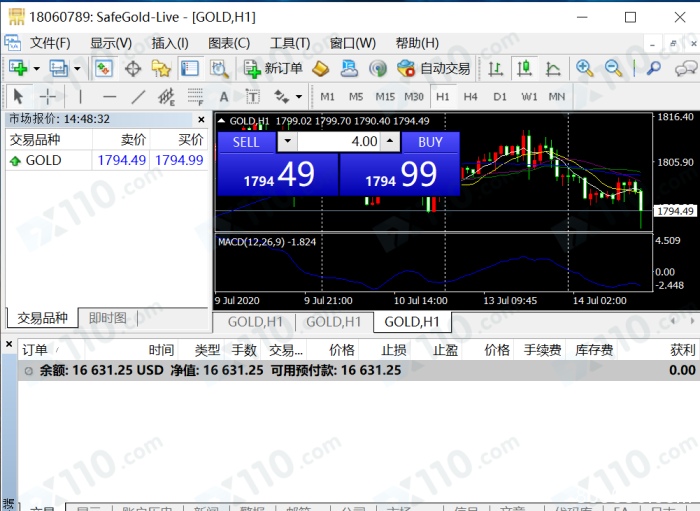The width and height of the screenshot is (700, 511).
Task: Switch timeframe to M30
Action: coord(414,96)
